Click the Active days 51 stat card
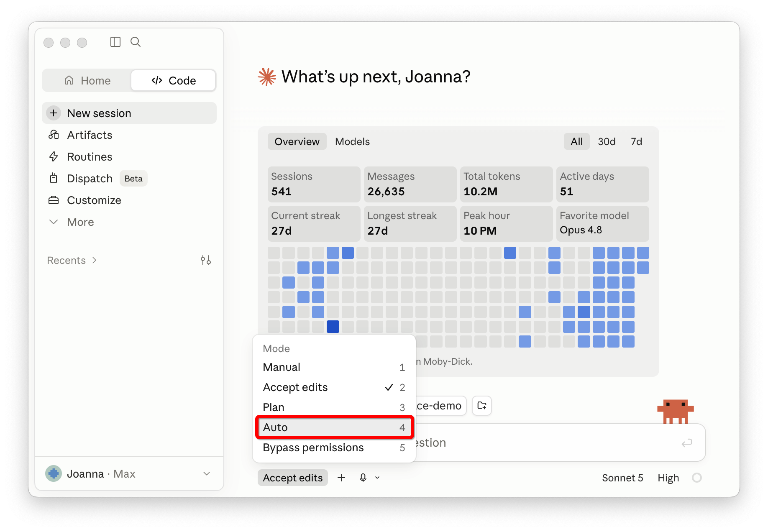Image resolution: width=768 pixels, height=532 pixels. pyautogui.click(x=602, y=184)
